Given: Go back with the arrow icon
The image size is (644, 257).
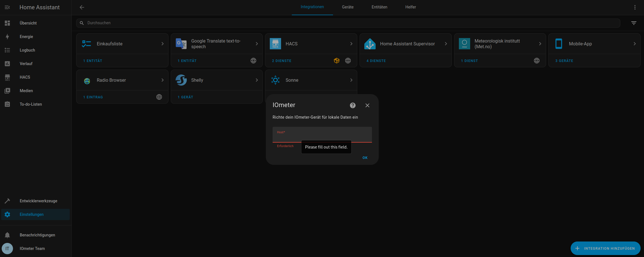Looking at the screenshot, I should [82, 7].
